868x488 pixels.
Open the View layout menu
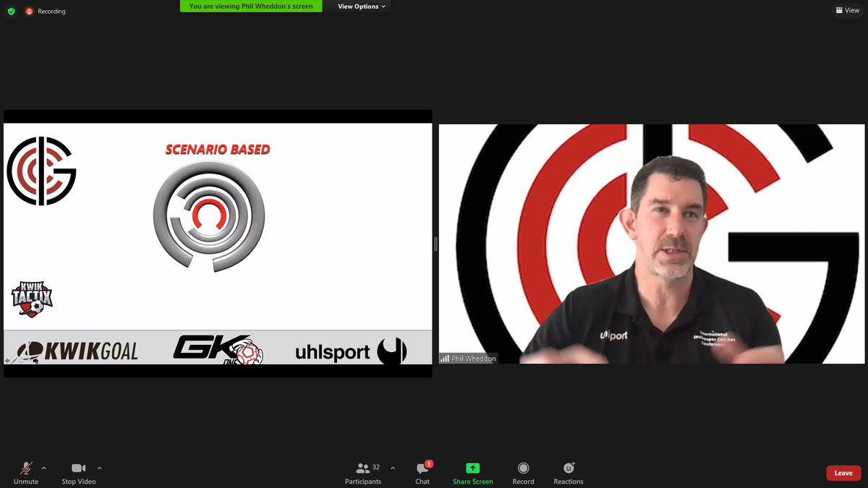point(847,11)
